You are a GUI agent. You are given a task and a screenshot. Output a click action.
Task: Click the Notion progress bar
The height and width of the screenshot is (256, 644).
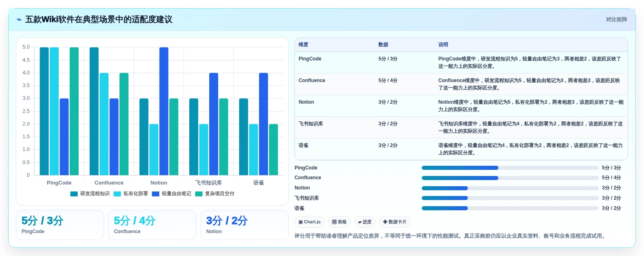click(x=510, y=188)
